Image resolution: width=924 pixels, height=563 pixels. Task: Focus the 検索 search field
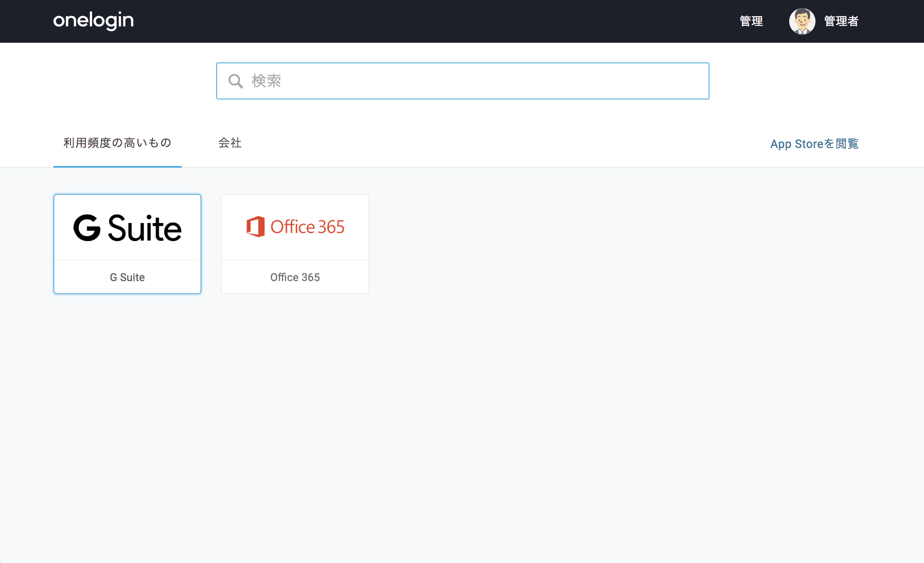463,81
